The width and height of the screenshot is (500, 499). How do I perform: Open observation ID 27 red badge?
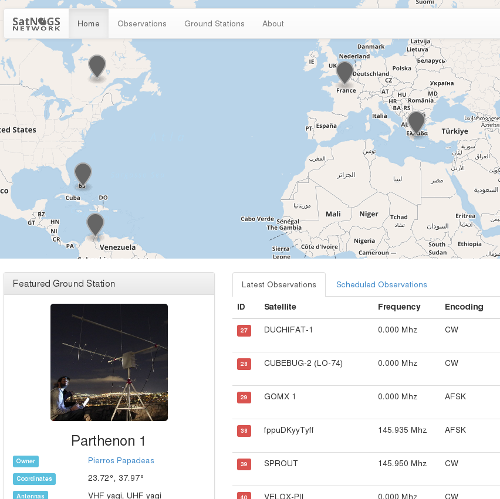tap(244, 330)
